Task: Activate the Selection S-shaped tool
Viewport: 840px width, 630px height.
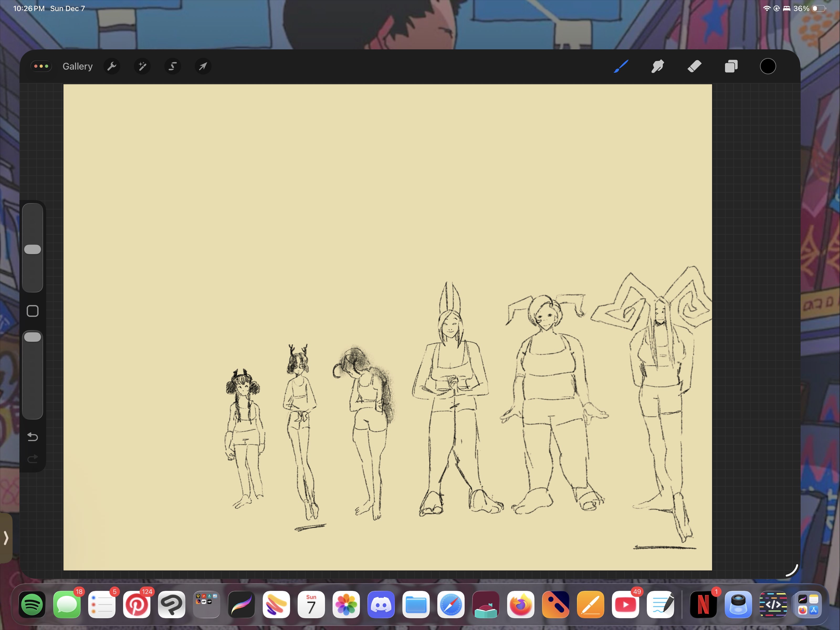Action: coord(172,66)
